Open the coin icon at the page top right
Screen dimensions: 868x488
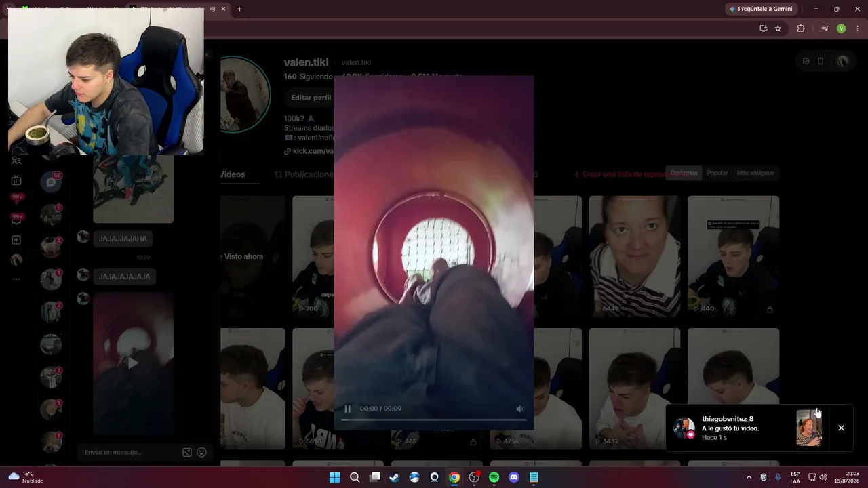(x=806, y=61)
